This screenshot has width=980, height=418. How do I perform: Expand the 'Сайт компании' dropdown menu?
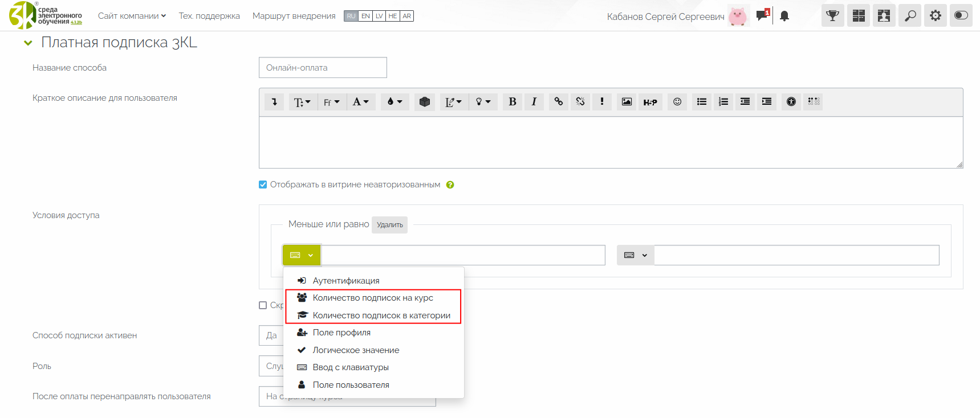click(132, 16)
